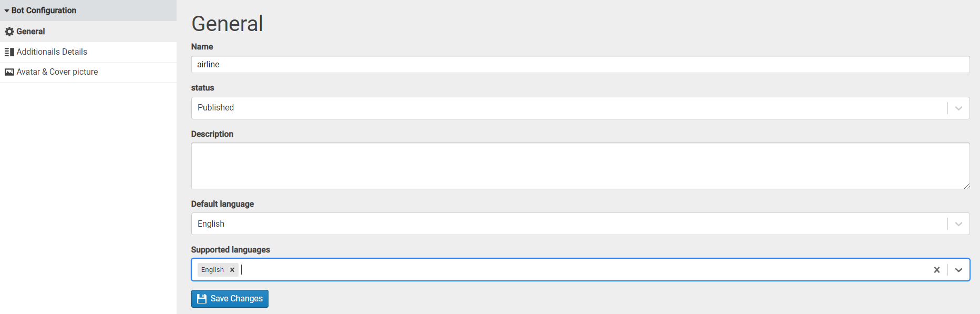Screen dimensions: 980x314
Task: Click the chevron on the status field
Action: [958, 108]
